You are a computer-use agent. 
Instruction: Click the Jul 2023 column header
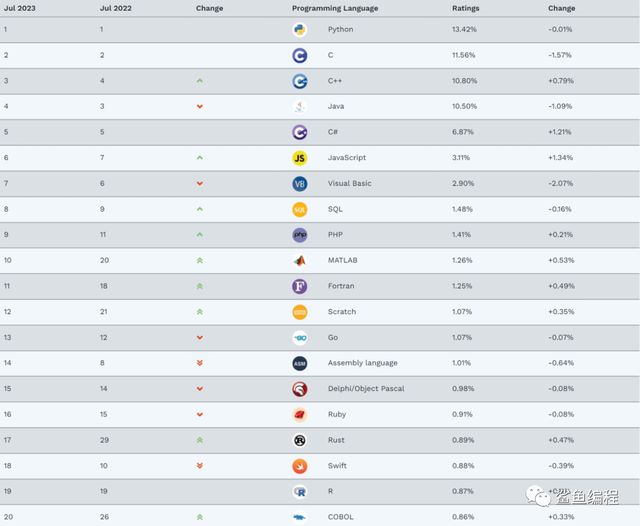click(20, 8)
